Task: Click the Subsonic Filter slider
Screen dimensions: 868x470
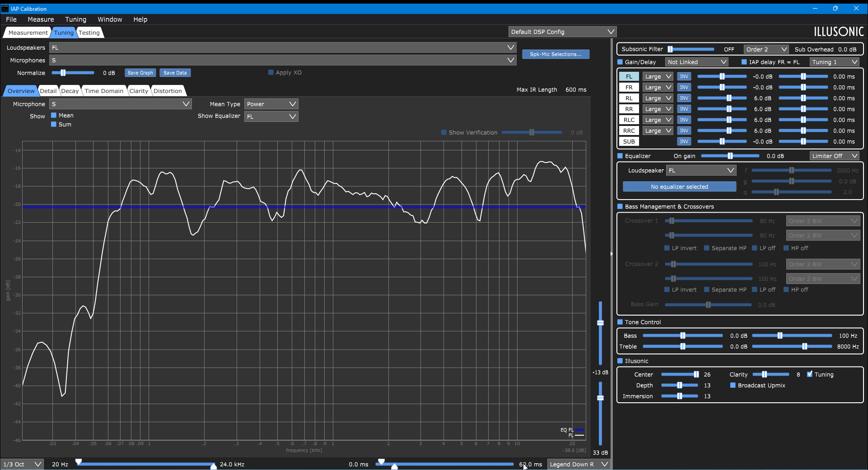Action: (x=691, y=49)
